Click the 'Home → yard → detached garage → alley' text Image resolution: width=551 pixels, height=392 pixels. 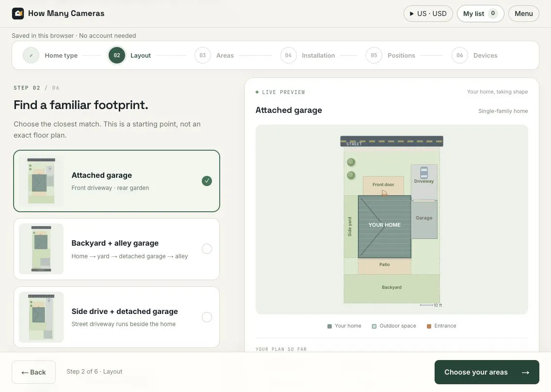[x=130, y=256]
